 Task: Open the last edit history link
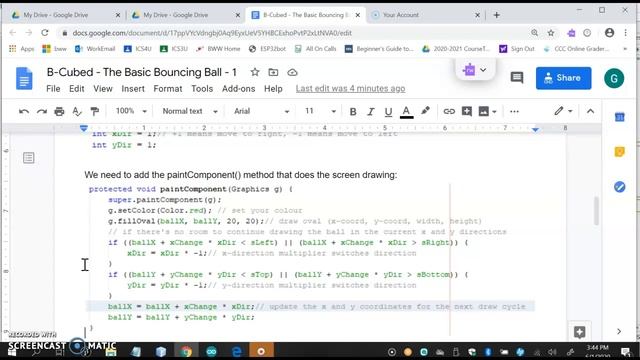pyautogui.click(x=350, y=89)
